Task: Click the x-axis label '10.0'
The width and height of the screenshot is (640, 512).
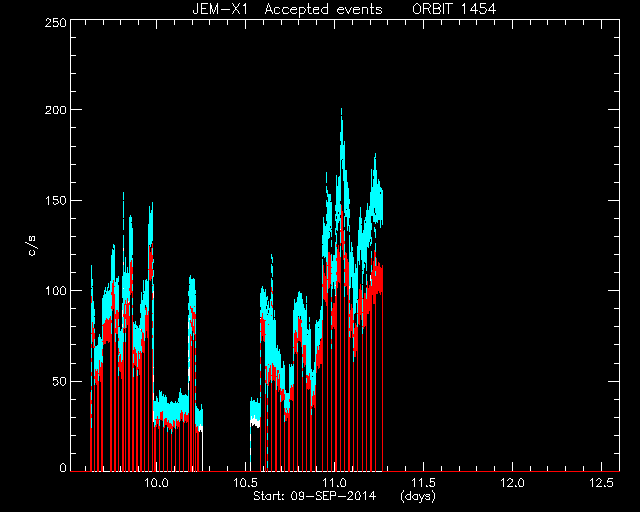Action: point(156,483)
